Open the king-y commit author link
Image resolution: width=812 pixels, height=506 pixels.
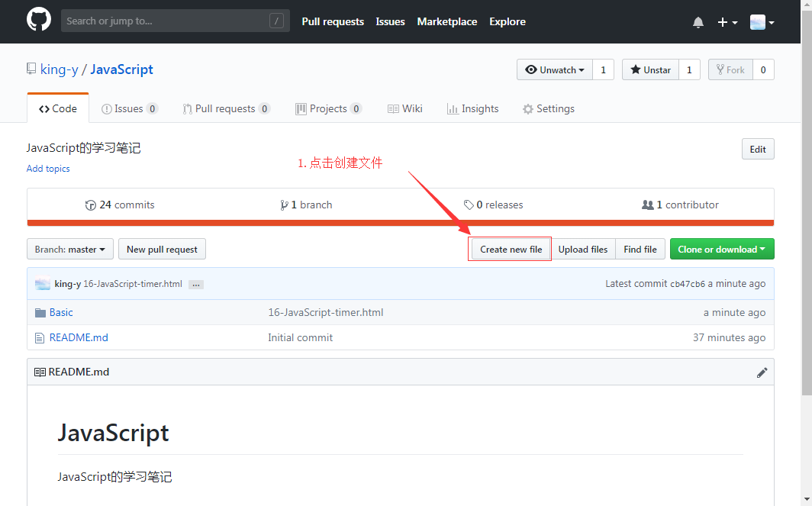click(x=68, y=284)
